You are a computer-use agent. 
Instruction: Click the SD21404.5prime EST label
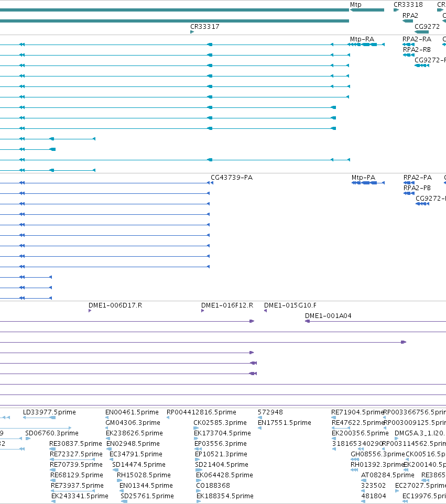pyautogui.click(x=222, y=465)
